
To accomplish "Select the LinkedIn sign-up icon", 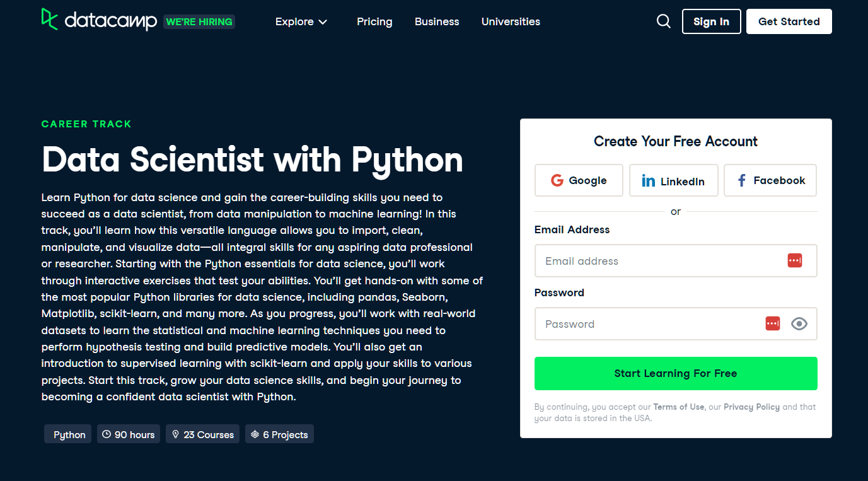I will click(649, 180).
